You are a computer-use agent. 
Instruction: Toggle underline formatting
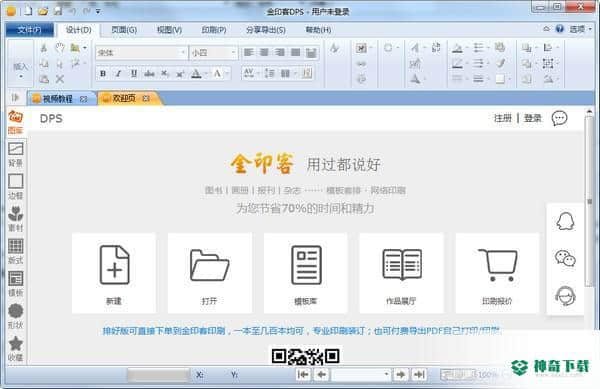(134, 73)
